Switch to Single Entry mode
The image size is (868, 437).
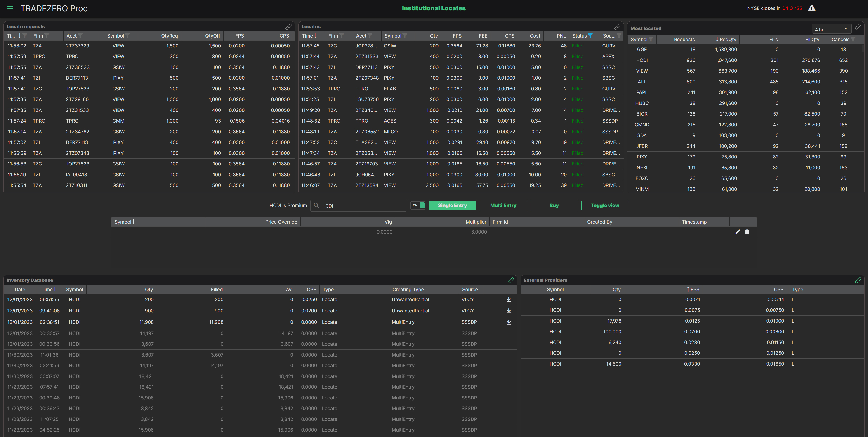click(452, 206)
